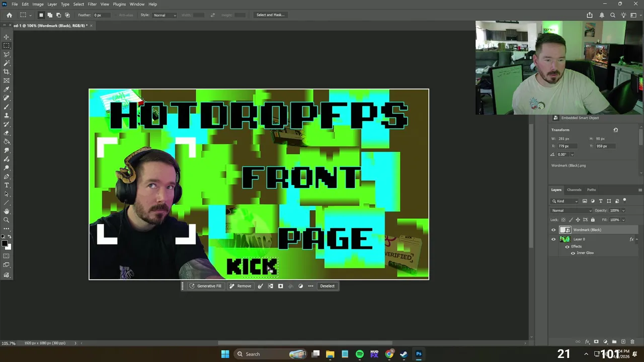Select the Zoom tool
This screenshot has width=644, height=362.
(7, 220)
